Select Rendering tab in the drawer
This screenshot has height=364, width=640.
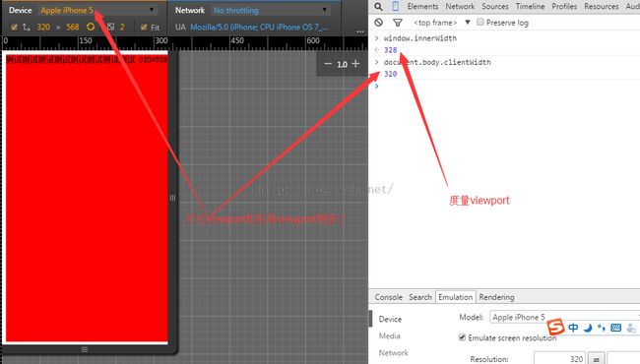496,297
